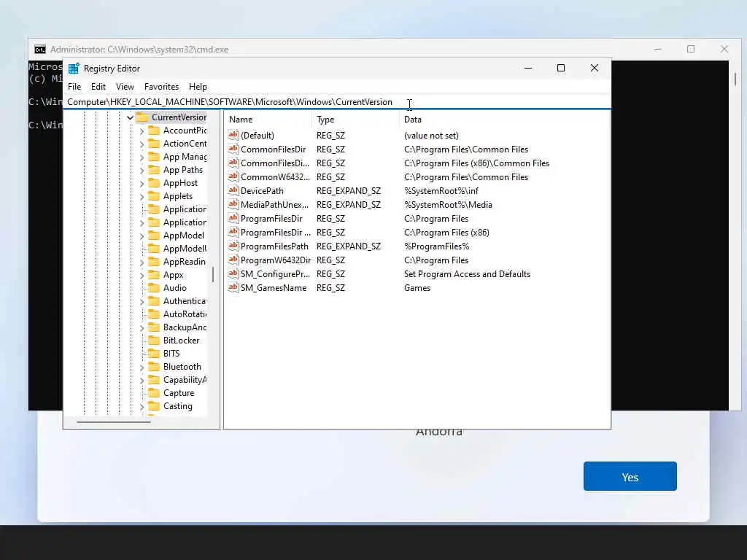Select the SM_ConfigurePr... value name
The height and width of the screenshot is (560, 747).
275,274
